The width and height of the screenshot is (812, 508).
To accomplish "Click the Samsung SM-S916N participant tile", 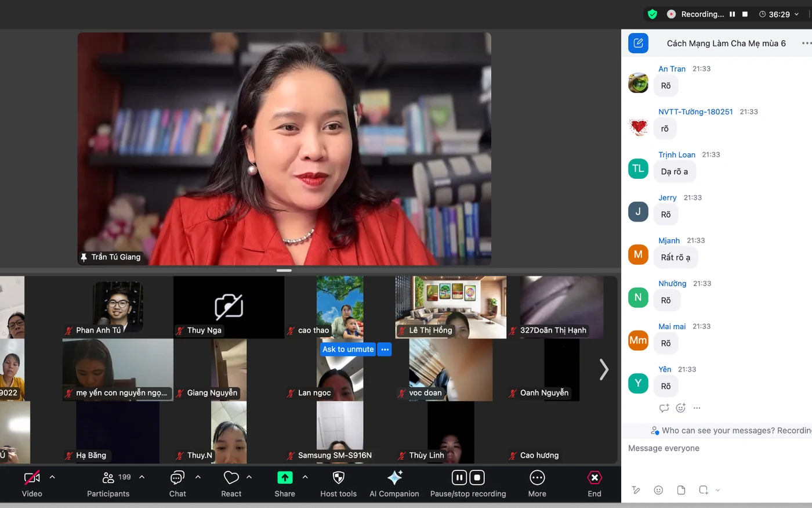I will tap(340, 433).
